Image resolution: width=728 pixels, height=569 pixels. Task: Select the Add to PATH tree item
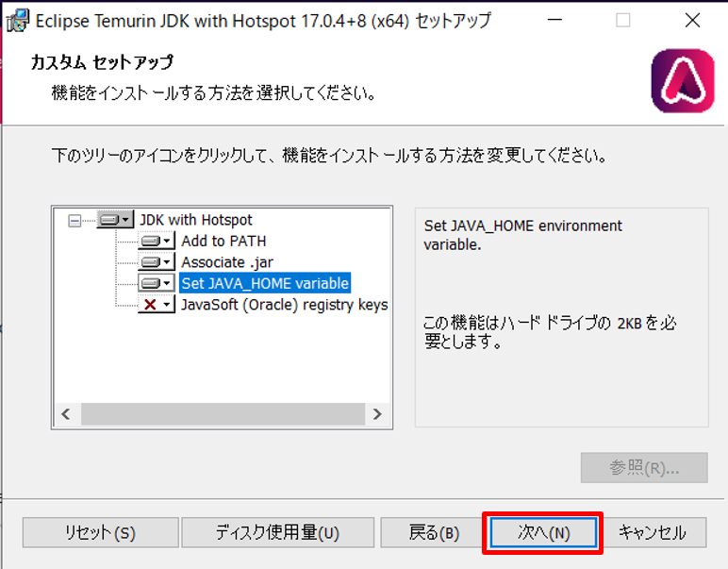tap(223, 241)
